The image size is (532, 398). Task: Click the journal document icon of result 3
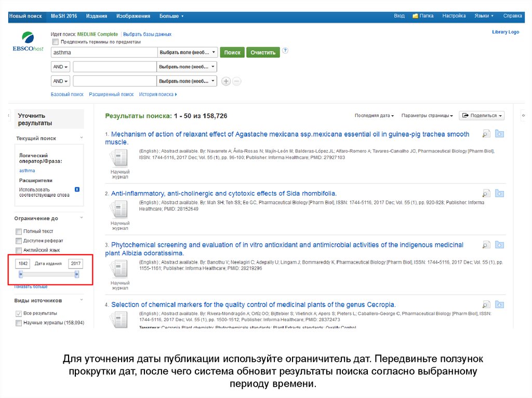tap(119, 269)
